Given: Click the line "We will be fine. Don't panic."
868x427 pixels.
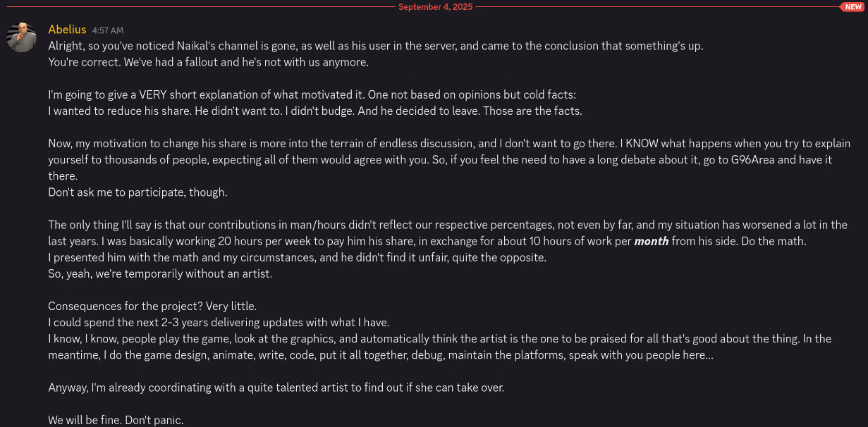Looking at the screenshot, I should (116, 420).
